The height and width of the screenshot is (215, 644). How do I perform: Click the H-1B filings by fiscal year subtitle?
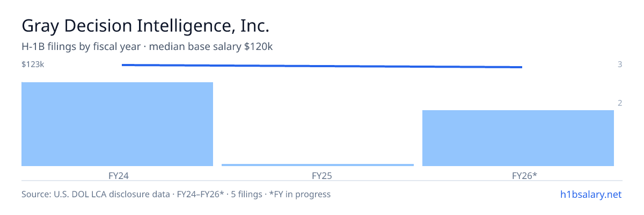pos(81,47)
